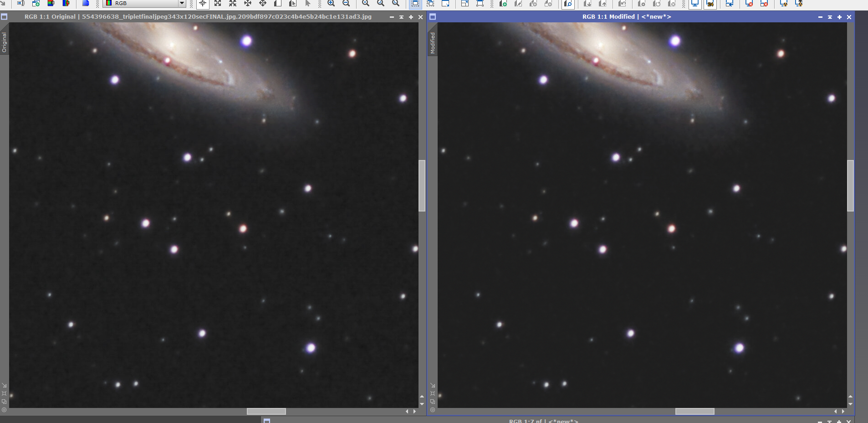Select the Edit Preview mode tool
Viewport: 868px width, 423px height.
[293, 4]
